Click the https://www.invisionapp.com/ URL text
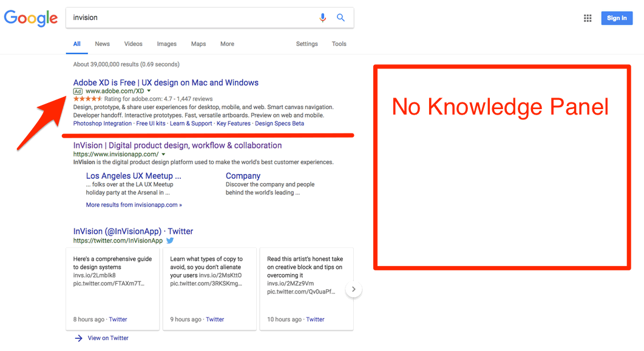 click(x=116, y=154)
